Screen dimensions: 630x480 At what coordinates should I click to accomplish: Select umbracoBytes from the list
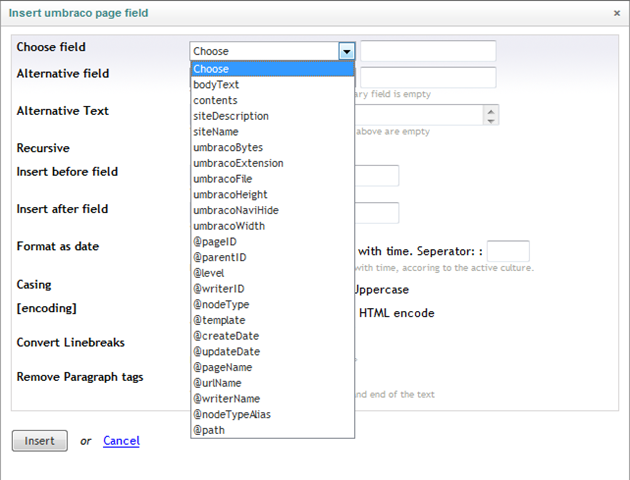[272, 147]
